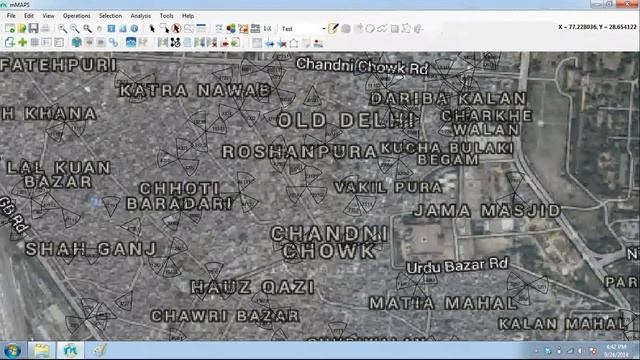The width and height of the screenshot is (640, 360).
Task: Click the black network nodes icon
Action: [176, 42]
